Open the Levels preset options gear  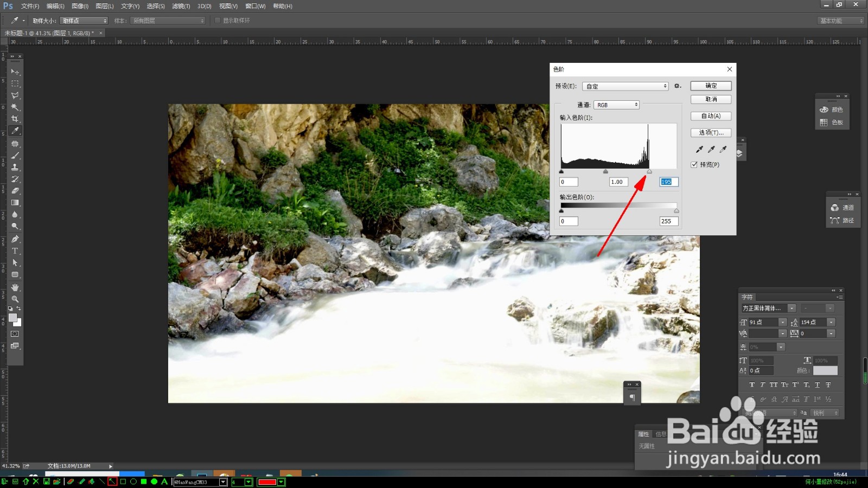(678, 86)
